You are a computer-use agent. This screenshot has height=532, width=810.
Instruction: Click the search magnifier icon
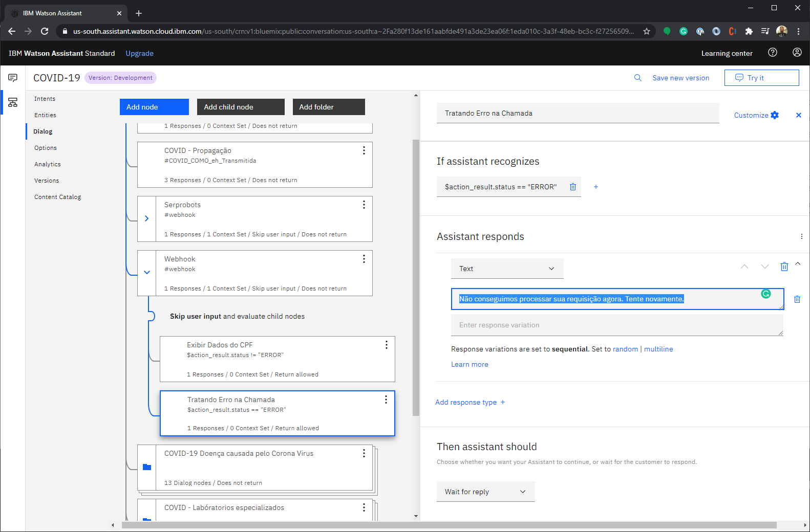(x=637, y=78)
